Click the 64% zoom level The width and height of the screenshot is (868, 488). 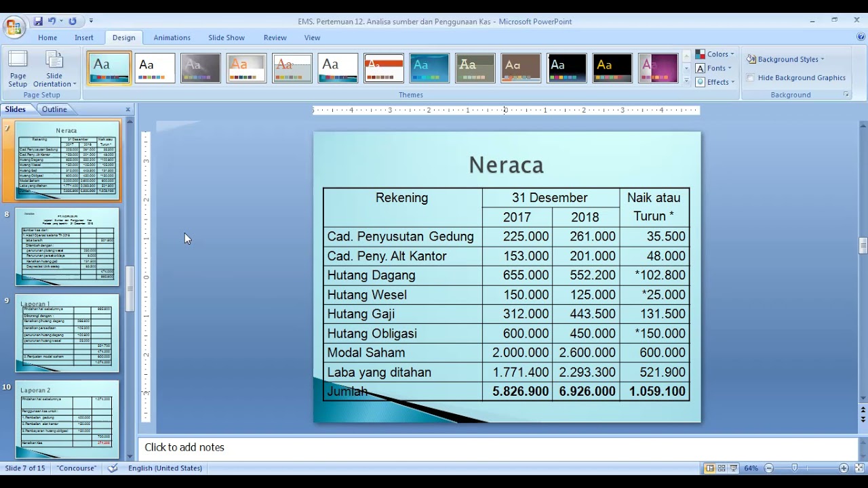(x=751, y=468)
